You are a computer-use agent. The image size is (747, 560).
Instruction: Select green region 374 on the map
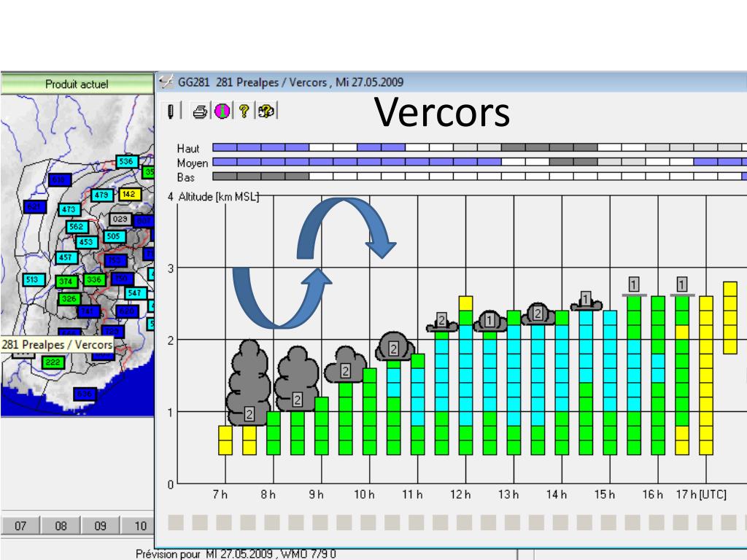pos(66,281)
